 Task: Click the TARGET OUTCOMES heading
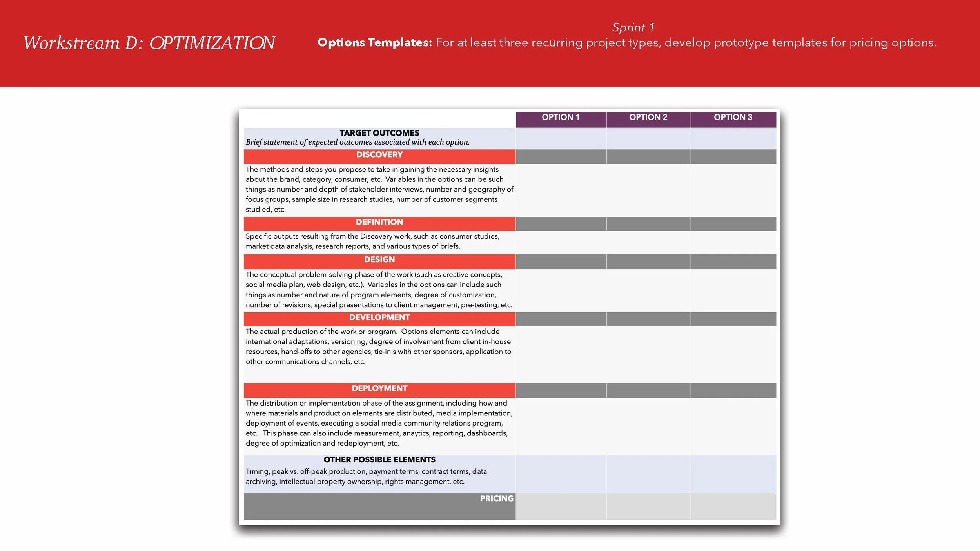pyautogui.click(x=379, y=133)
